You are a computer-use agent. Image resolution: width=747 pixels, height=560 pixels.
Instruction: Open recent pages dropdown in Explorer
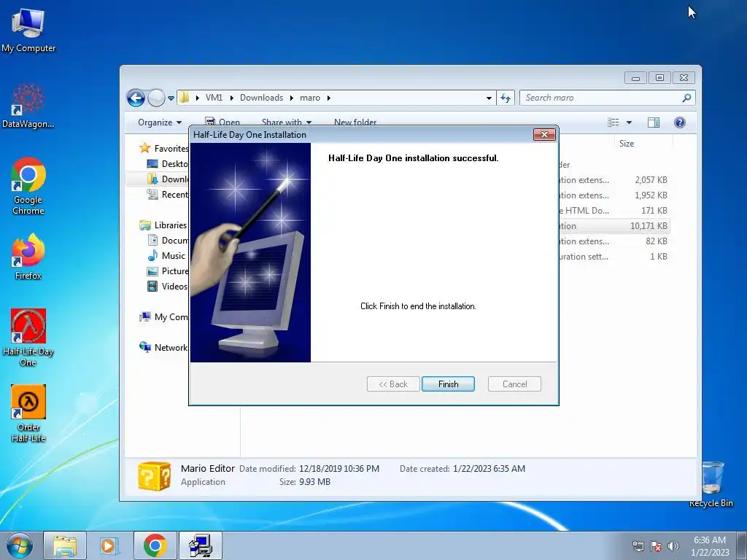click(171, 98)
